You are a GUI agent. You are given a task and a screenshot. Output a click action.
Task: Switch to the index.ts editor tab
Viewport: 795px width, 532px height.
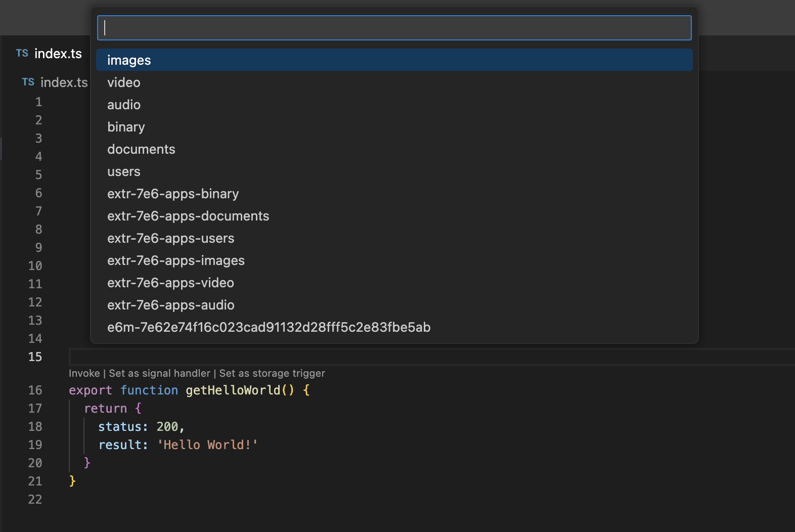[58, 54]
